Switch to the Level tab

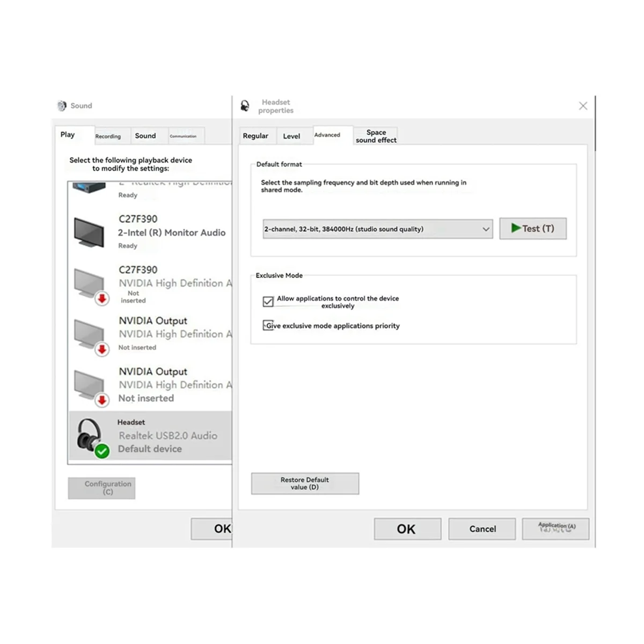click(x=294, y=136)
